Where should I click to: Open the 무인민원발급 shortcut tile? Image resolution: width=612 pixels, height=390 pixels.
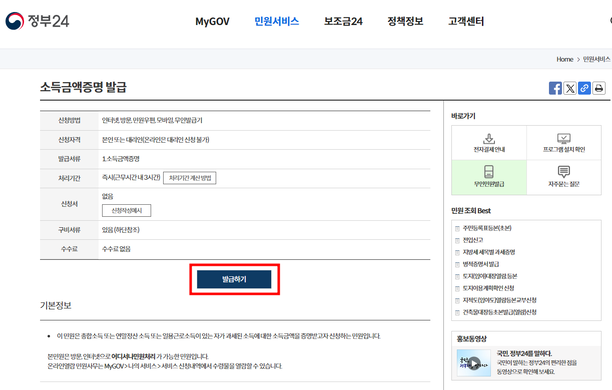(x=489, y=177)
